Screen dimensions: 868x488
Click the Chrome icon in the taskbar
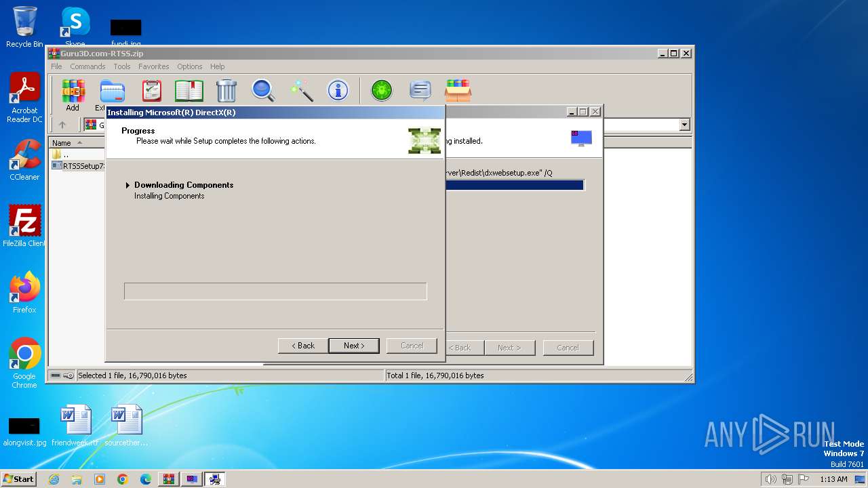(x=123, y=479)
